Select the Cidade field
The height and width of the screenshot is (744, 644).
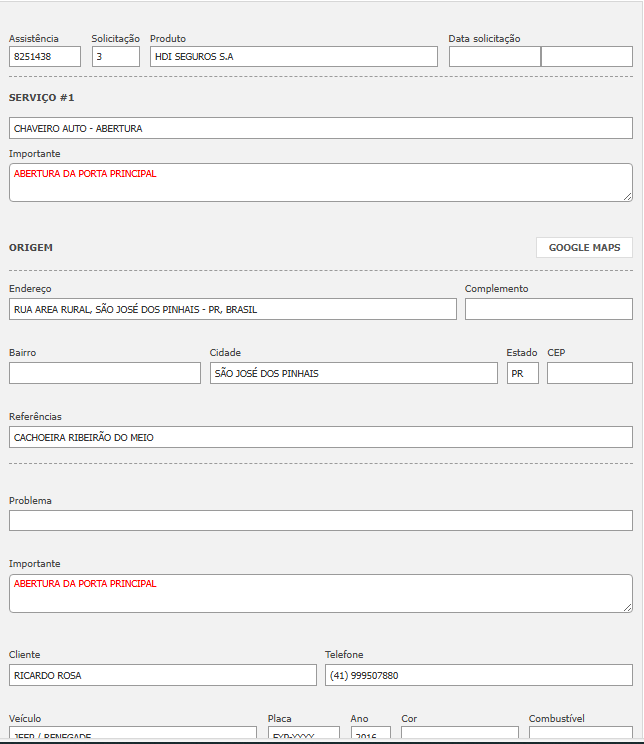coord(353,373)
